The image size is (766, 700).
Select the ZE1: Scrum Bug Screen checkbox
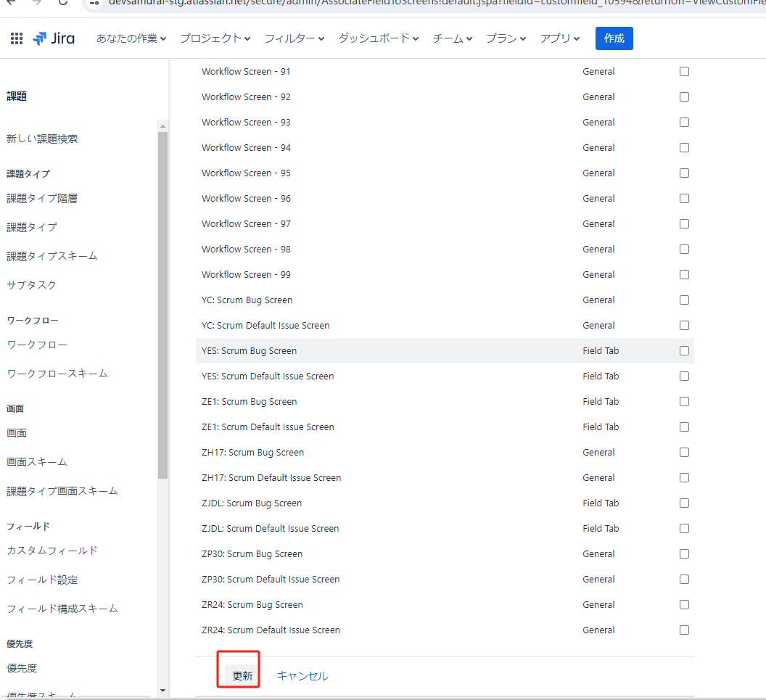tap(684, 402)
